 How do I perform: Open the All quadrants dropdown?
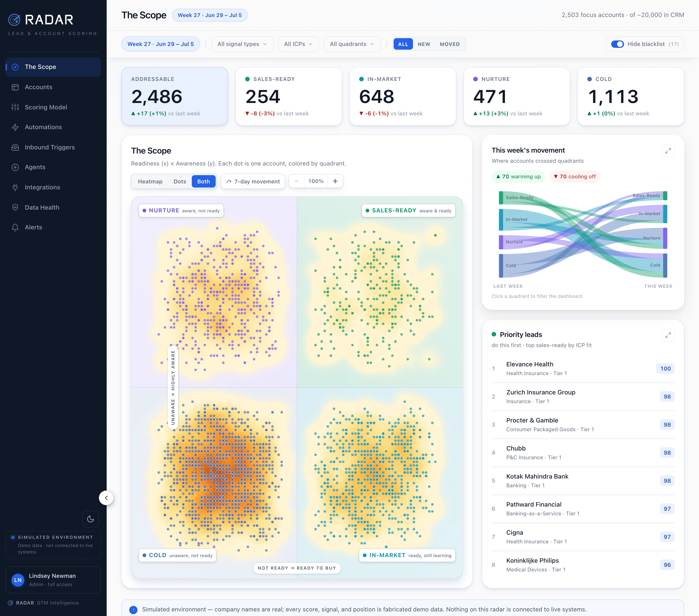click(352, 44)
